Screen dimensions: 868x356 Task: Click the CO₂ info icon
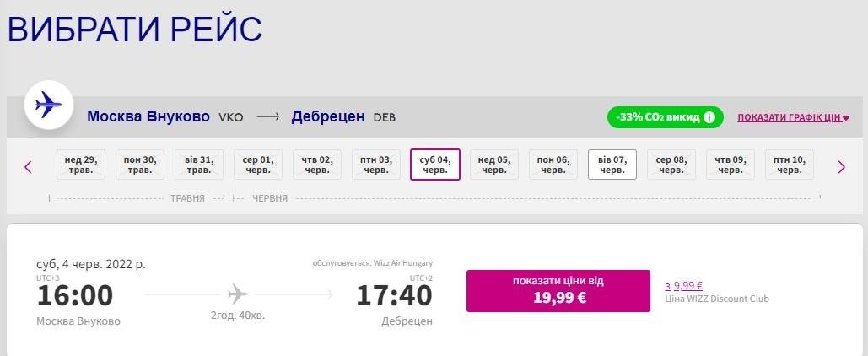pyautogui.click(x=709, y=117)
